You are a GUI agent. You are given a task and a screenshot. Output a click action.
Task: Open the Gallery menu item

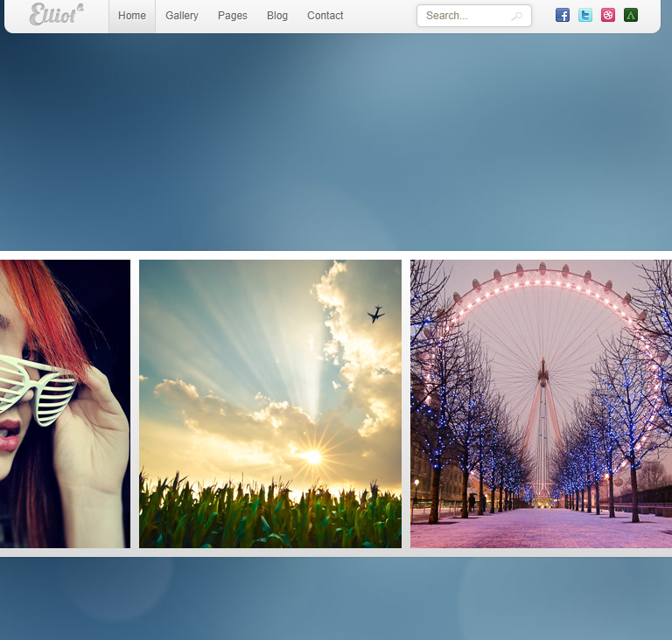point(182,16)
